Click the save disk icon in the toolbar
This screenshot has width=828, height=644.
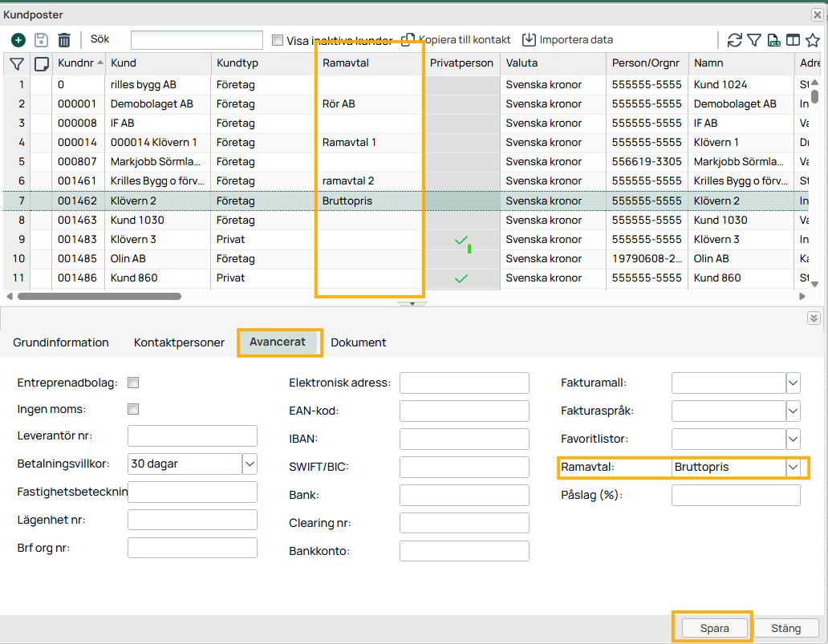click(x=41, y=40)
